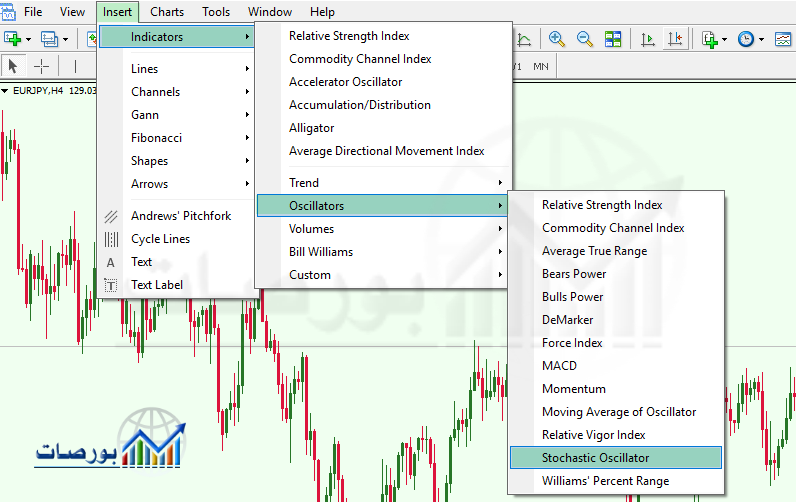796x502 pixels.
Task: Click the Insert menu
Action: pos(117,12)
